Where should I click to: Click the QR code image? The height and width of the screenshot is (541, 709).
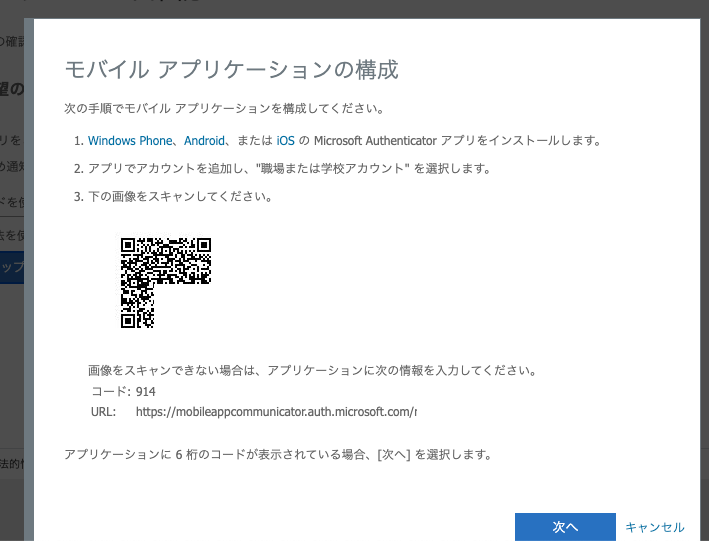point(166,283)
